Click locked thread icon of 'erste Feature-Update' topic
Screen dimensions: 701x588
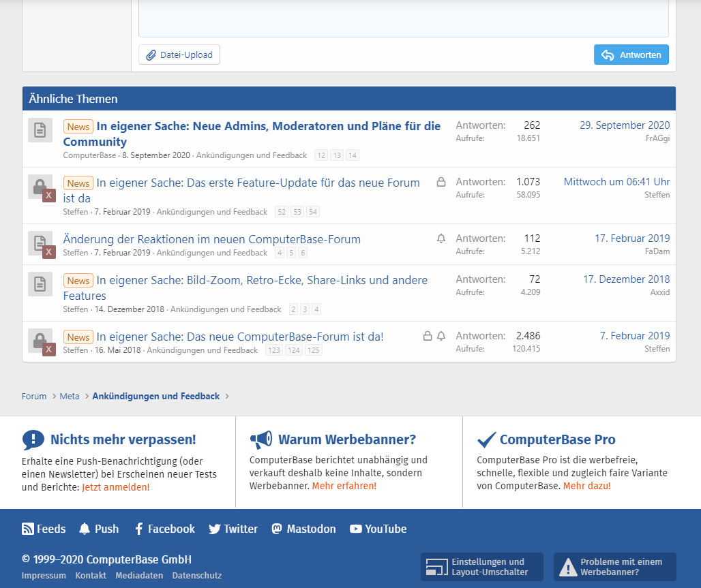(40, 187)
